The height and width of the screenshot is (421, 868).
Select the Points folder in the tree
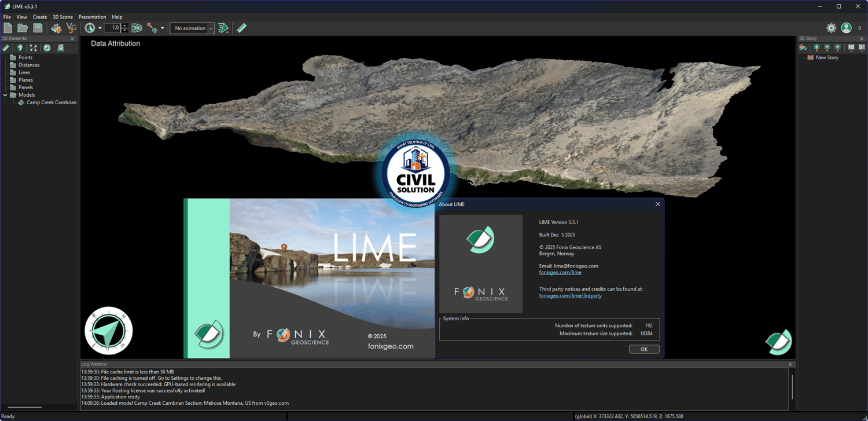tap(25, 57)
